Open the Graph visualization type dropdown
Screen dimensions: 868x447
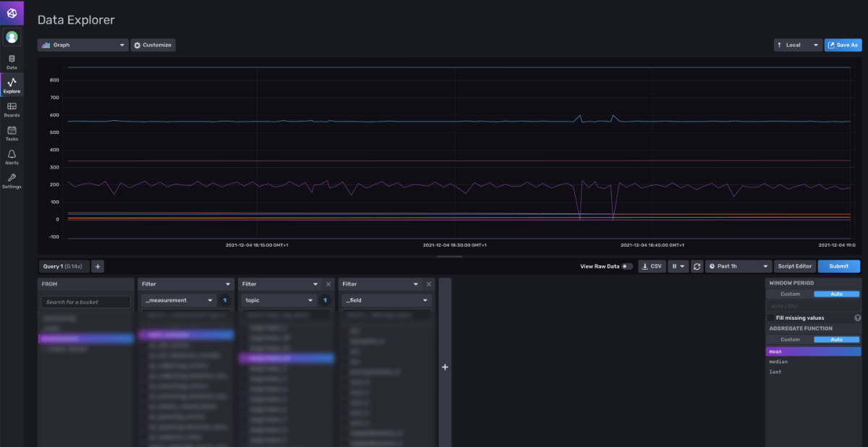pos(82,45)
